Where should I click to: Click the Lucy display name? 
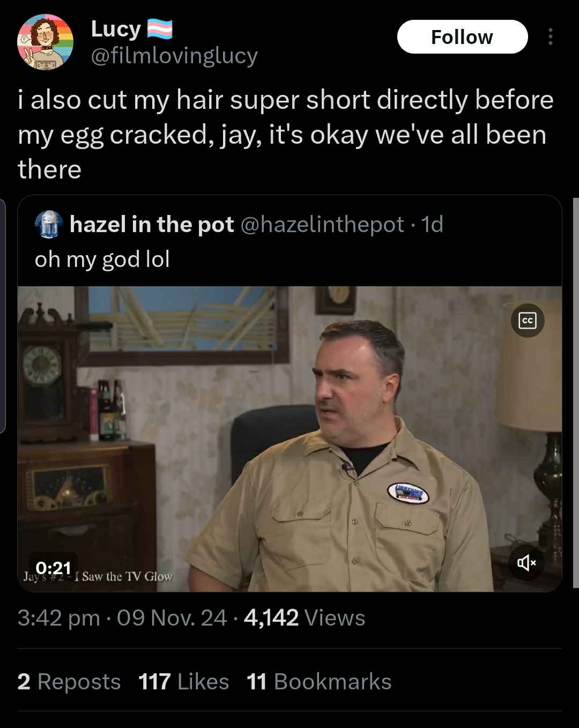click(116, 29)
